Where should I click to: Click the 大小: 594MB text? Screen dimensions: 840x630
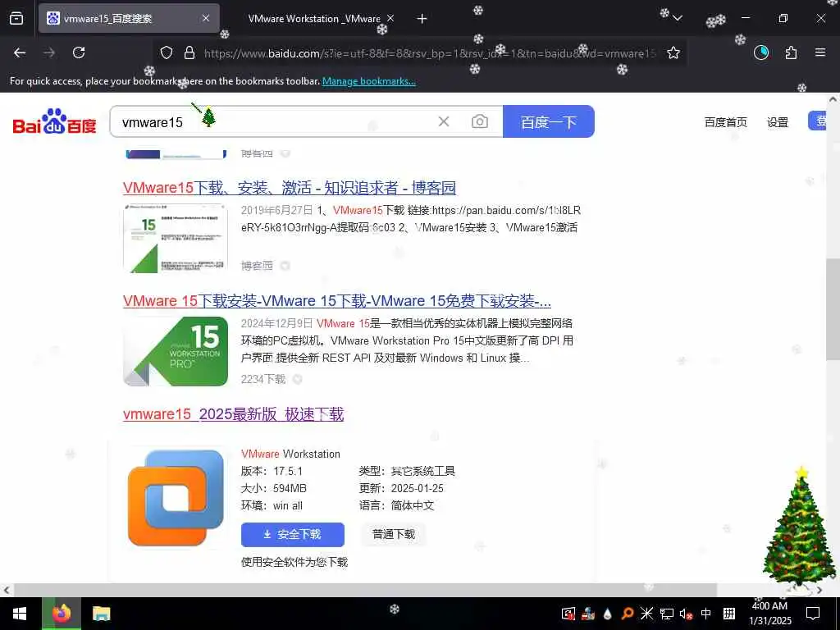click(x=274, y=488)
